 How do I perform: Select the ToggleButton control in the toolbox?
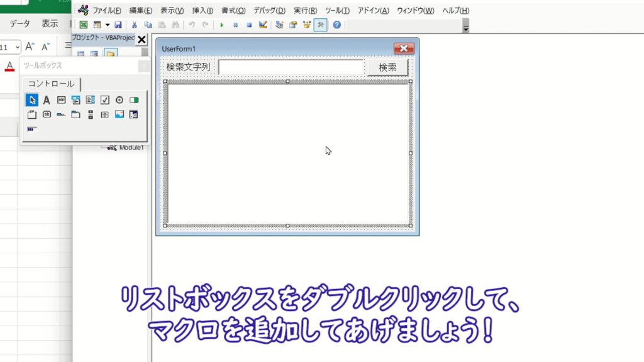coord(133,100)
